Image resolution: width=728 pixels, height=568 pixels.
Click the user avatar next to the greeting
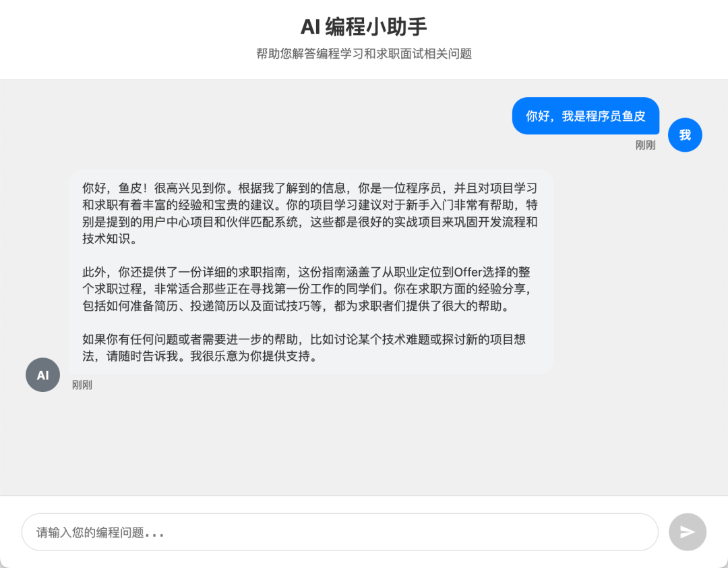[685, 135]
